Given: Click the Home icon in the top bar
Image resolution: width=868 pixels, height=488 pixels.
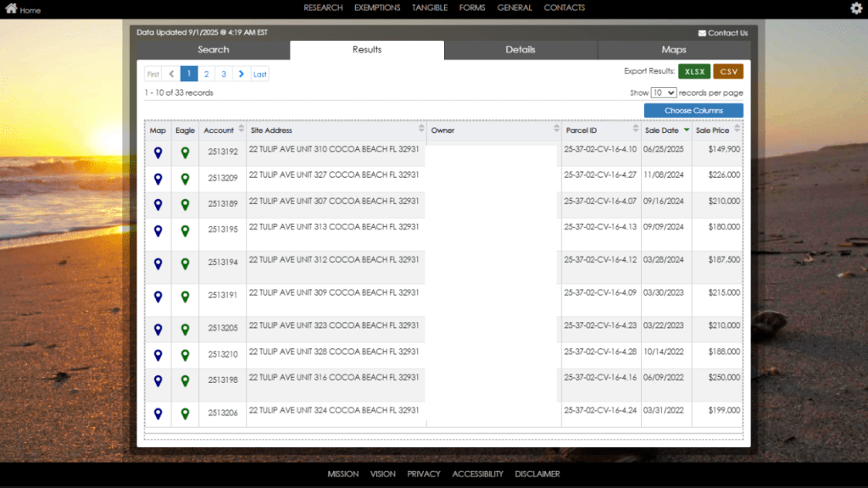Looking at the screenshot, I should (x=10, y=8).
